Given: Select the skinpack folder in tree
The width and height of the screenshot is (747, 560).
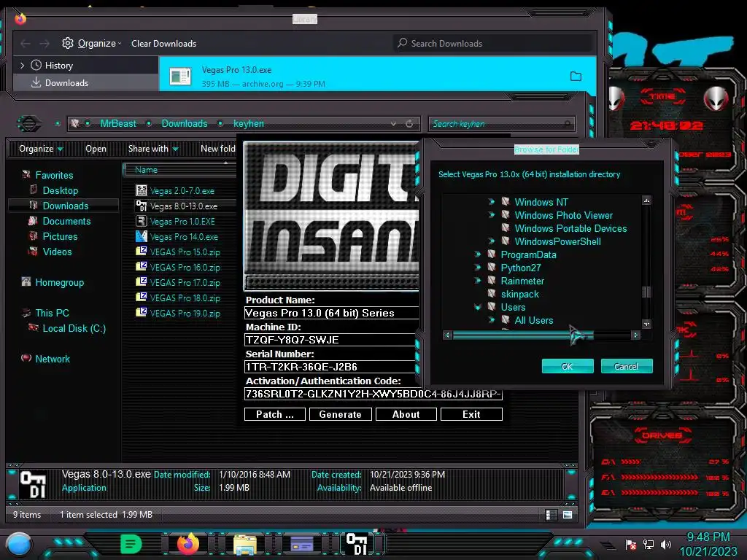Looking at the screenshot, I should coord(519,295).
